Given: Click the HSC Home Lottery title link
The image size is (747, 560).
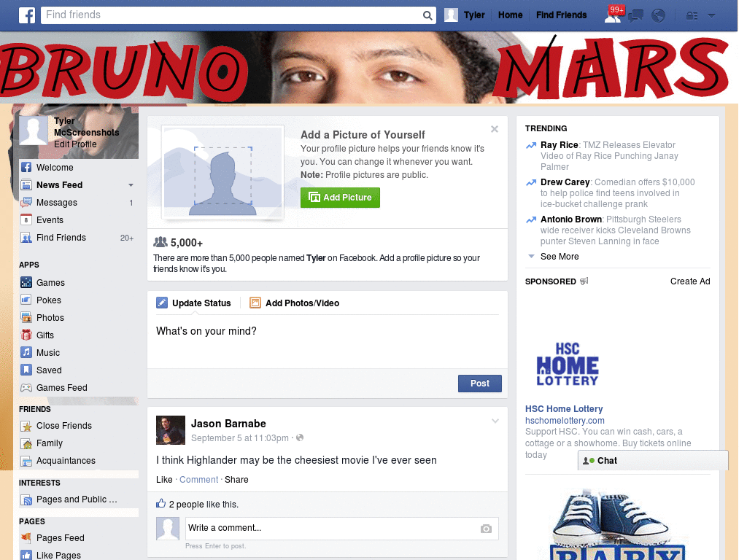Looking at the screenshot, I should point(564,408).
